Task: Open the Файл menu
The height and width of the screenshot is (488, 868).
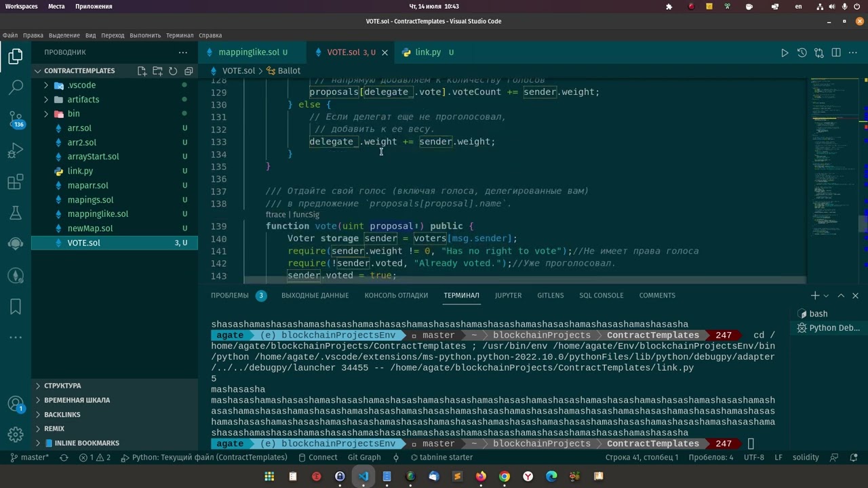Action: 10,35
